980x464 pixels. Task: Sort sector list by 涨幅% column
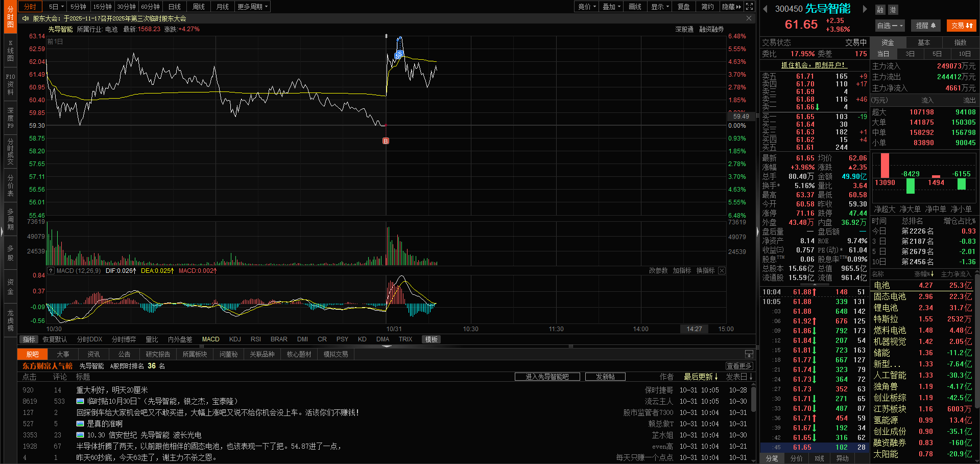924,274
